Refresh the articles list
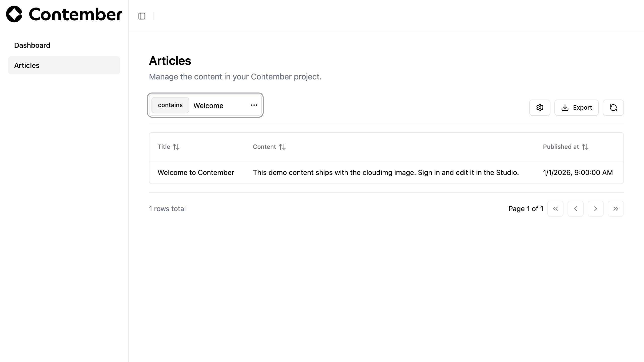 (613, 108)
